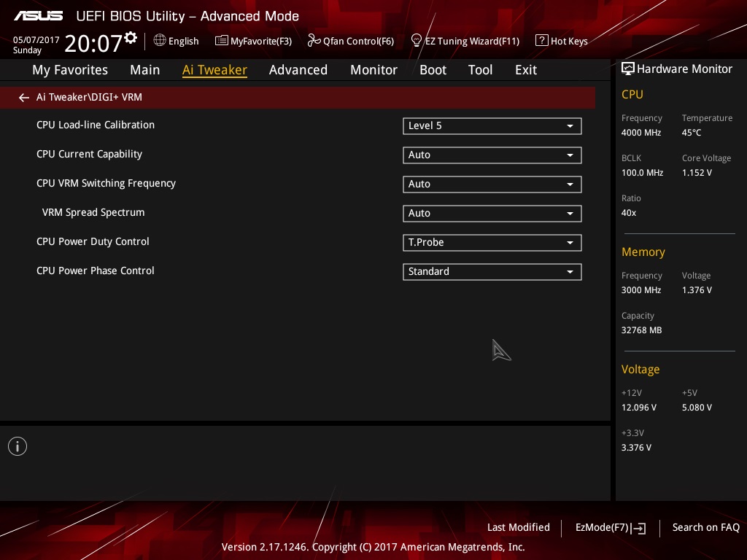Open MyFavorite(F3) text label

[261, 42]
